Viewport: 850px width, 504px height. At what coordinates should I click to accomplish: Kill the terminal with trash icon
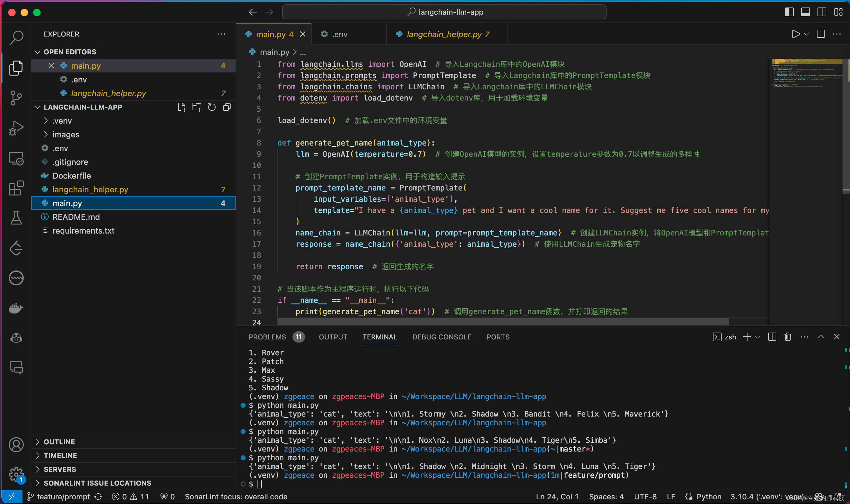coord(788,337)
